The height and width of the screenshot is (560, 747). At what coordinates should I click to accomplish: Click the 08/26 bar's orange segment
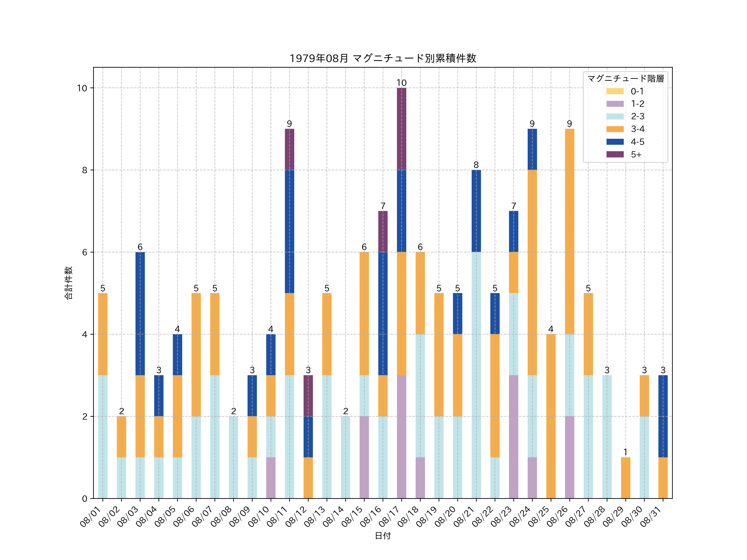(x=569, y=231)
